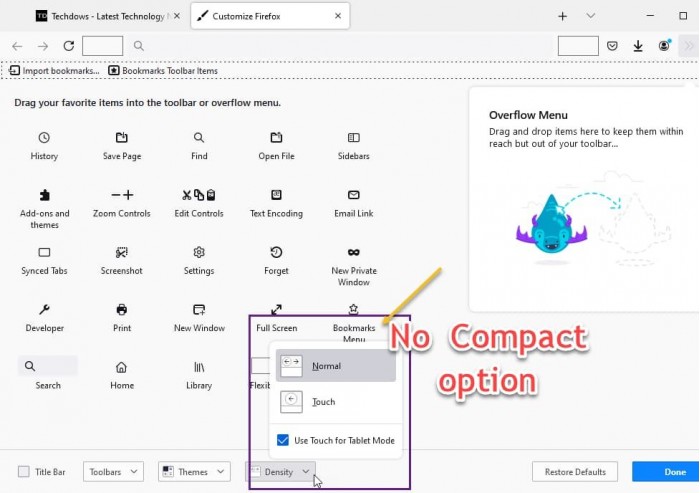The image size is (700, 493).
Task: Click the Pocket save icon
Action: [612, 46]
